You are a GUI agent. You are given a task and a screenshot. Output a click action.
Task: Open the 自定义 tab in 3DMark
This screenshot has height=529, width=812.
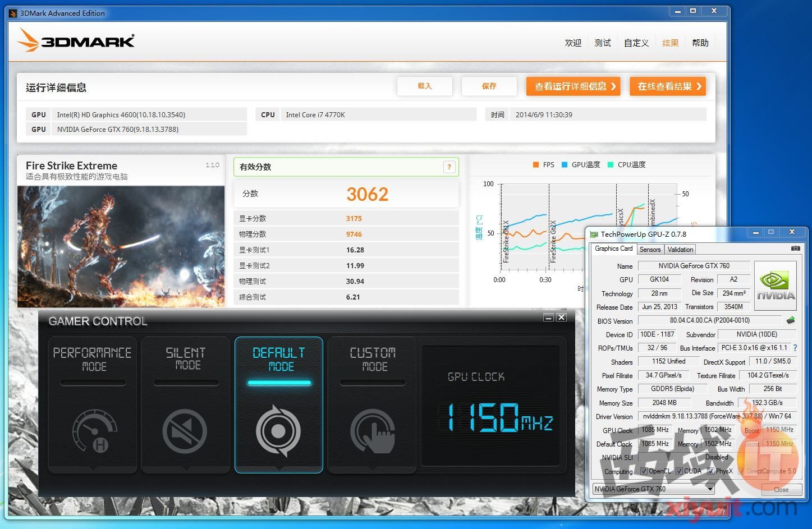[636, 43]
